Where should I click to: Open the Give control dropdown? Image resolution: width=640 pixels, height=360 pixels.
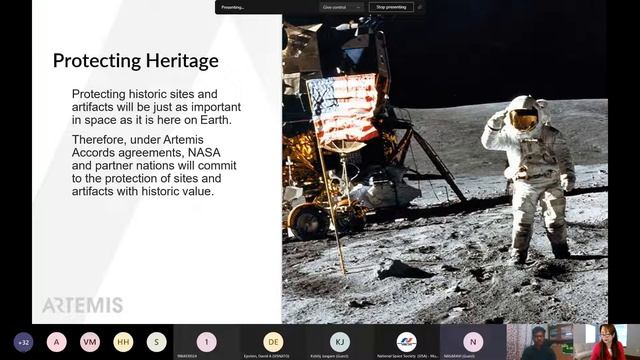coord(341,7)
